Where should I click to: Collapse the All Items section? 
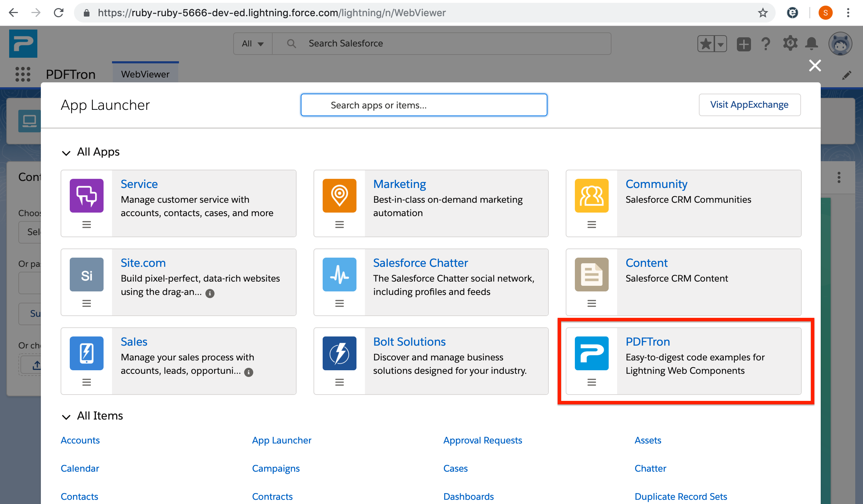coord(66,416)
